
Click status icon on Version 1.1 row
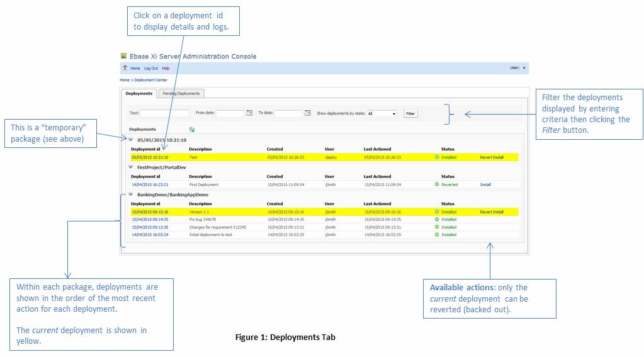[x=437, y=212]
